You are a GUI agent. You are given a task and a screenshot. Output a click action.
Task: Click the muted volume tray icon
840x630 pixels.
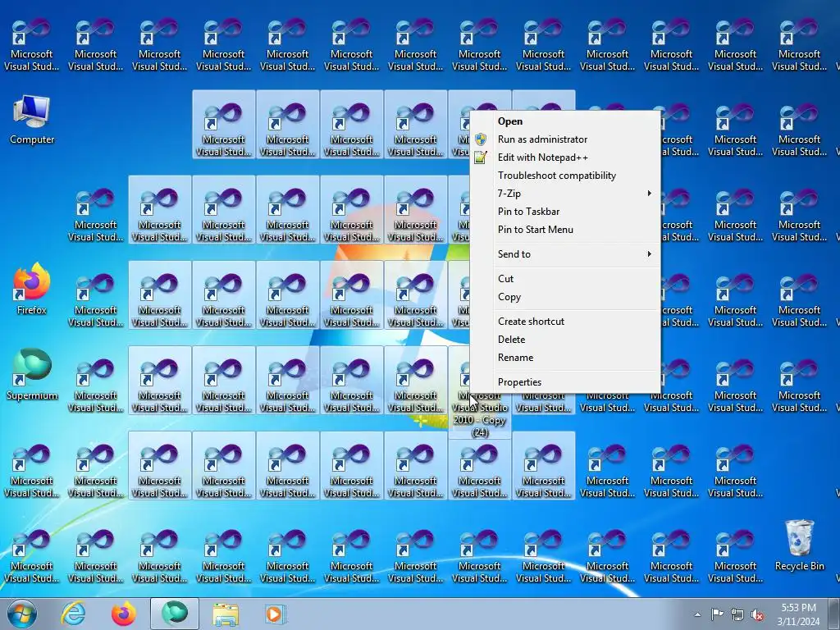pos(757,614)
